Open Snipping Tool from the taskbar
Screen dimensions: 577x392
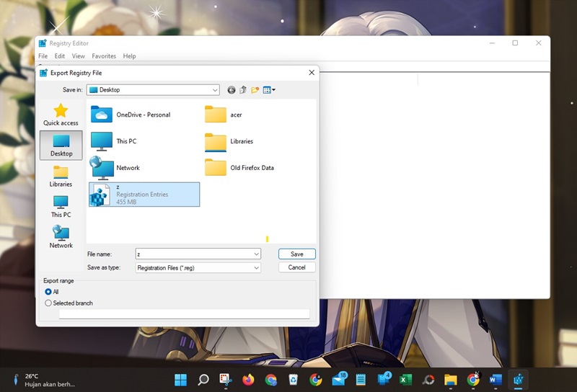pyautogui.click(x=226, y=380)
